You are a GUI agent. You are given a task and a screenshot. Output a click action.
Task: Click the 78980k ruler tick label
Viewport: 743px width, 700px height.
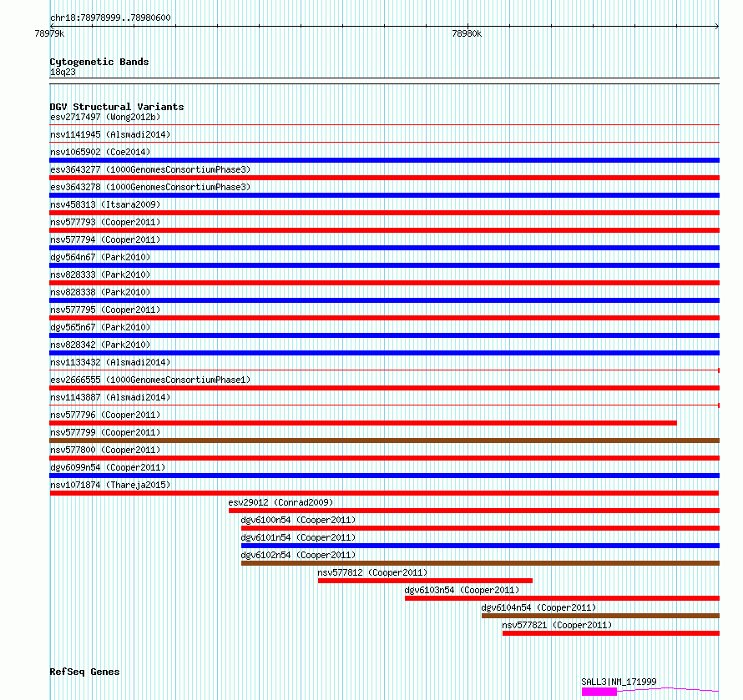[467, 33]
